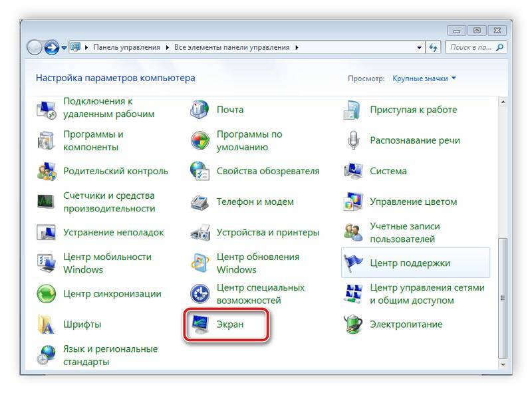The width and height of the screenshot is (532, 395).
Task: Click the Центр обновления Windows icon
Action: (199, 263)
